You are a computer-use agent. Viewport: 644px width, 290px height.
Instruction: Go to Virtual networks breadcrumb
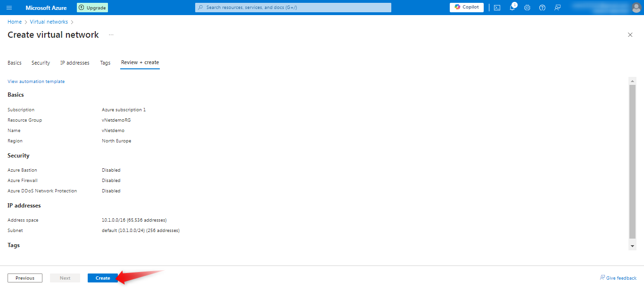[x=49, y=22]
